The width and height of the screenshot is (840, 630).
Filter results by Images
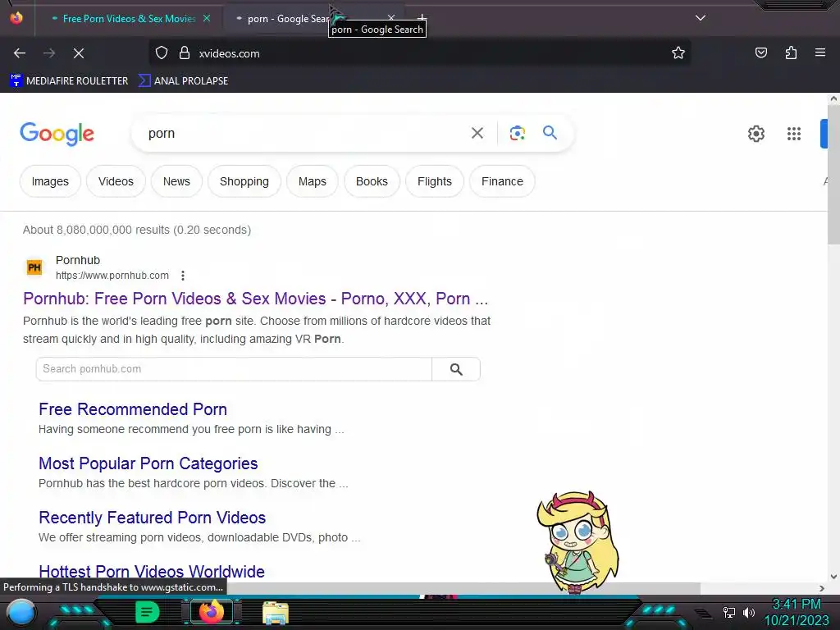(50, 181)
